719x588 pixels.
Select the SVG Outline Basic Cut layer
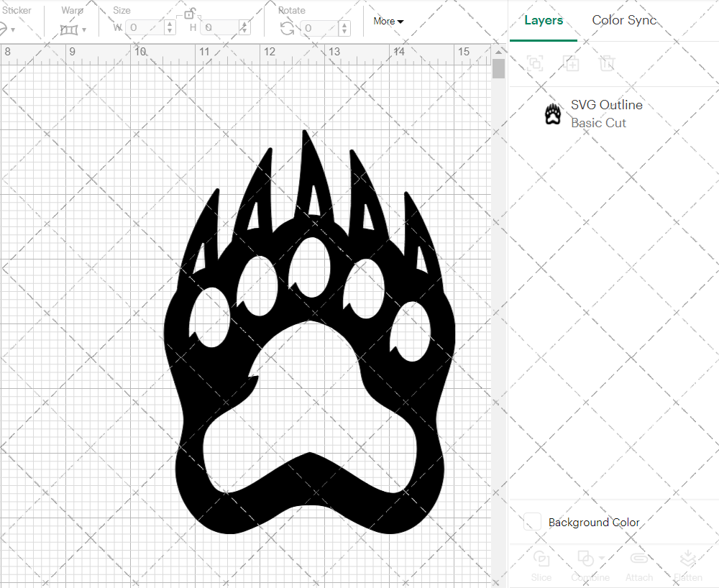pyautogui.click(x=606, y=114)
